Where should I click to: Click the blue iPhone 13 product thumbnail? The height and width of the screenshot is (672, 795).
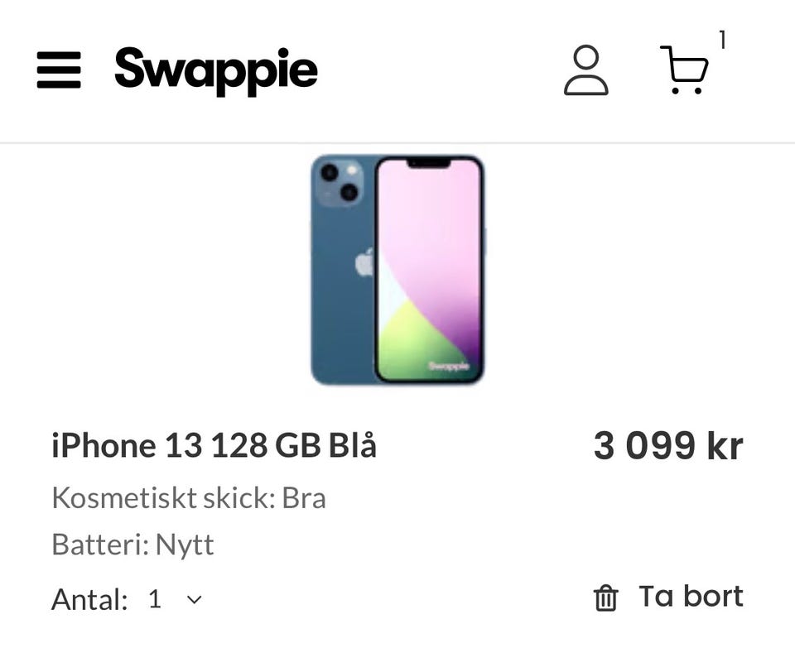pos(397,270)
